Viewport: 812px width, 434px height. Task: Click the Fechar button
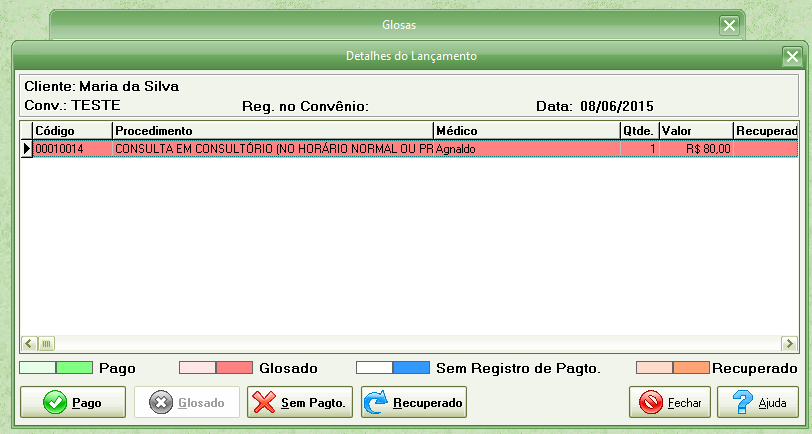[670, 402]
